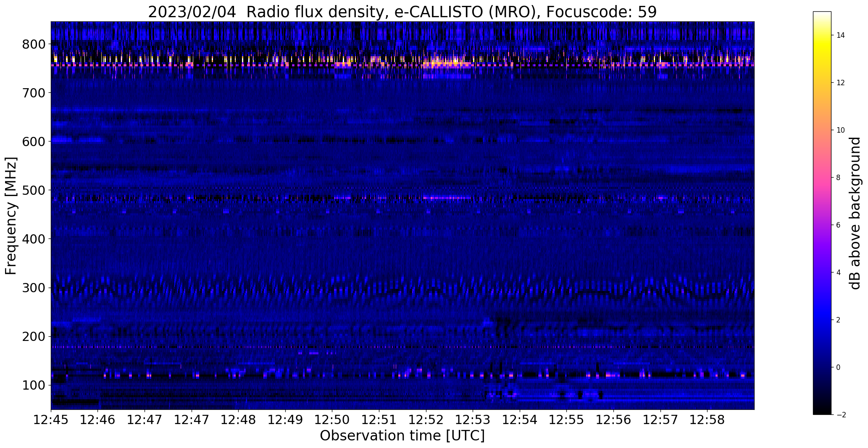Click the 500 frequency tick label

point(34,190)
